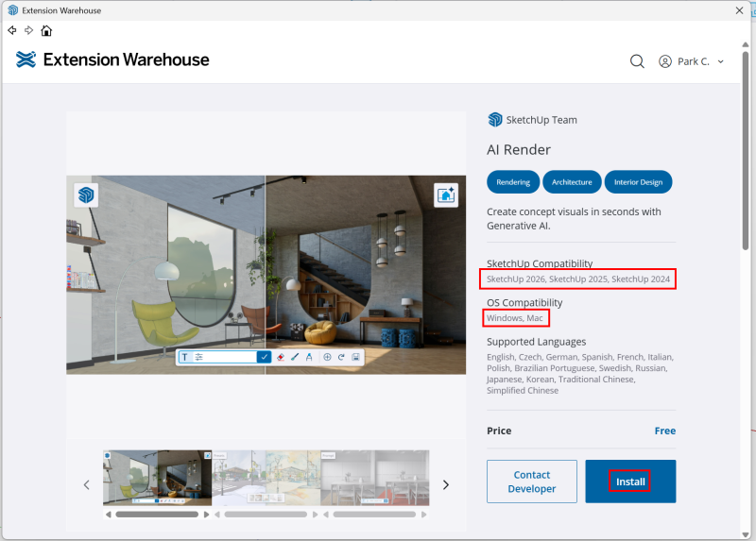The height and width of the screenshot is (541, 756).
Task: Click the Install button
Action: pyautogui.click(x=630, y=482)
